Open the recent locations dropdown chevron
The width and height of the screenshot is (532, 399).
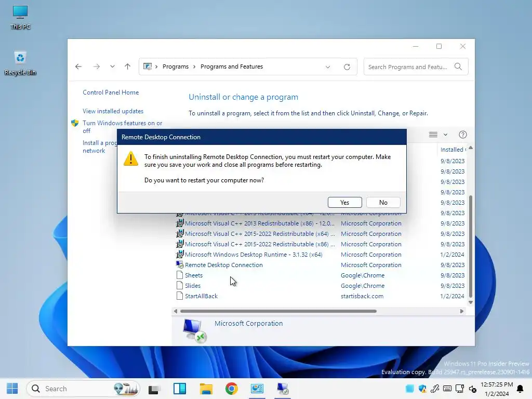click(112, 66)
